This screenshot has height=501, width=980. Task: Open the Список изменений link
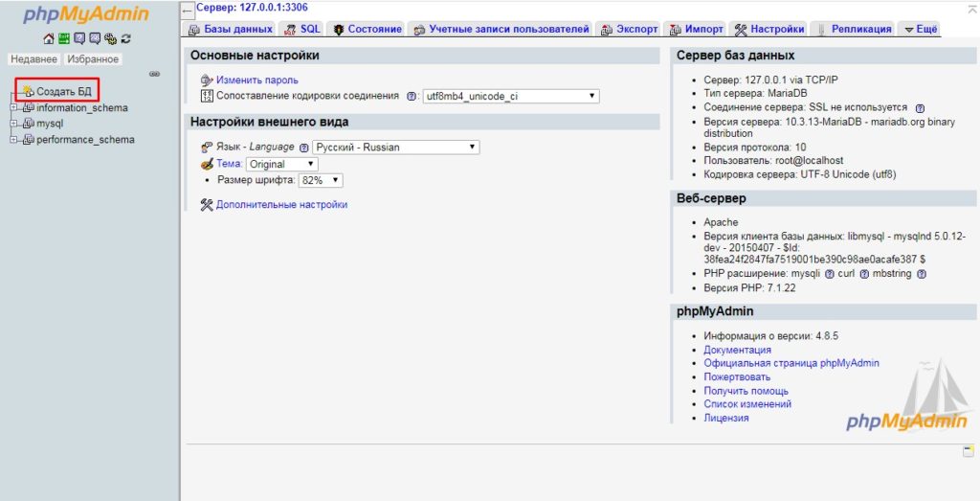click(x=747, y=404)
